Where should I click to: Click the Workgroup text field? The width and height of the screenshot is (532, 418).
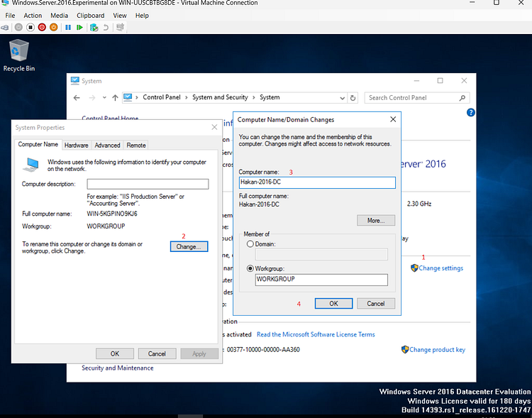pyautogui.click(x=321, y=280)
